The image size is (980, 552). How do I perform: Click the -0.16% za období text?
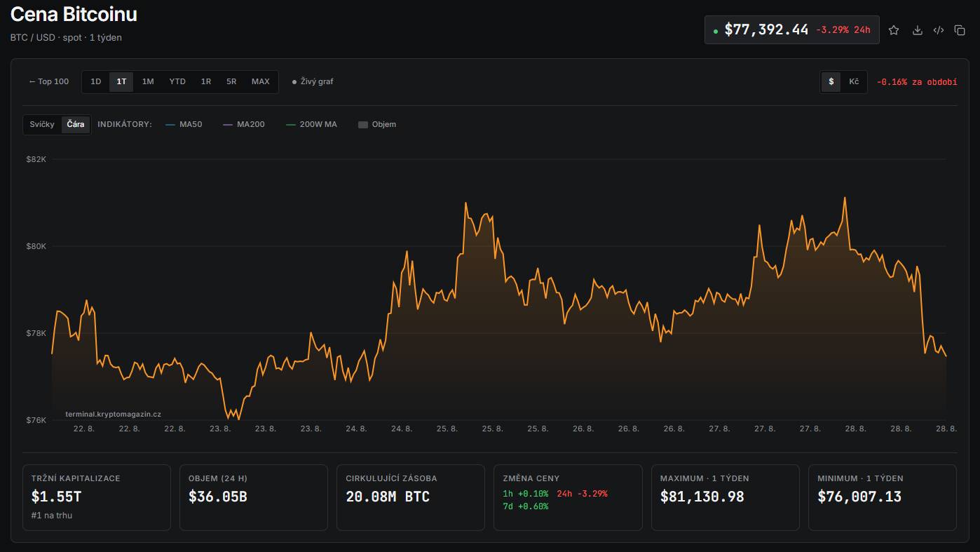(917, 81)
